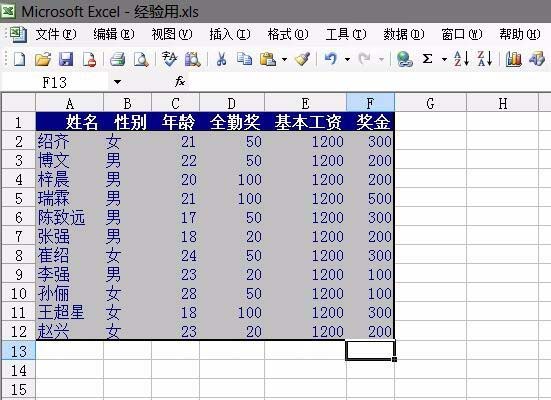Click the Permission document icon
The image size is (551, 400).
[x=89, y=59]
